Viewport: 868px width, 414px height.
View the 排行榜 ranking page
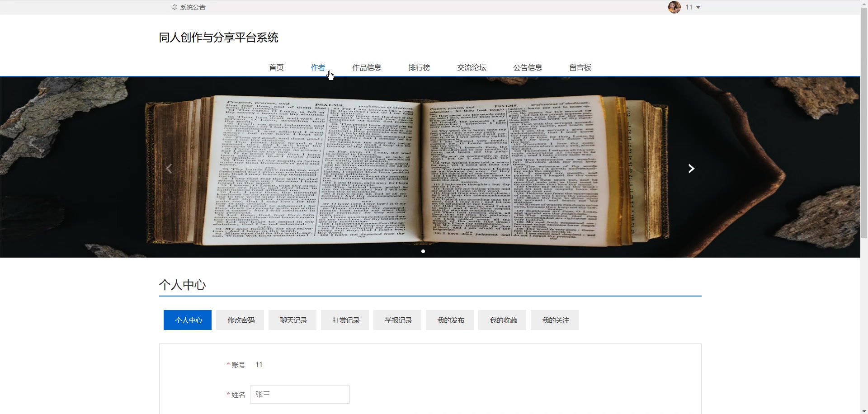(x=419, y=67)
